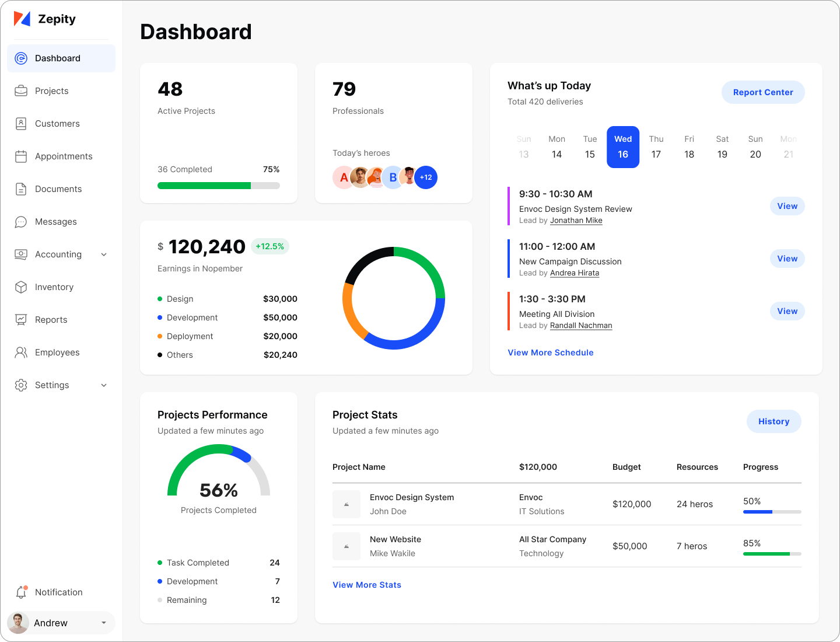Open the Messages chat bubble icon

pos(21,222)
